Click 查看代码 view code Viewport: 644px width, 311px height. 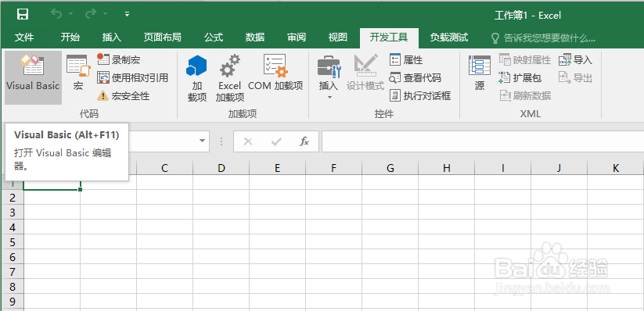416,77
